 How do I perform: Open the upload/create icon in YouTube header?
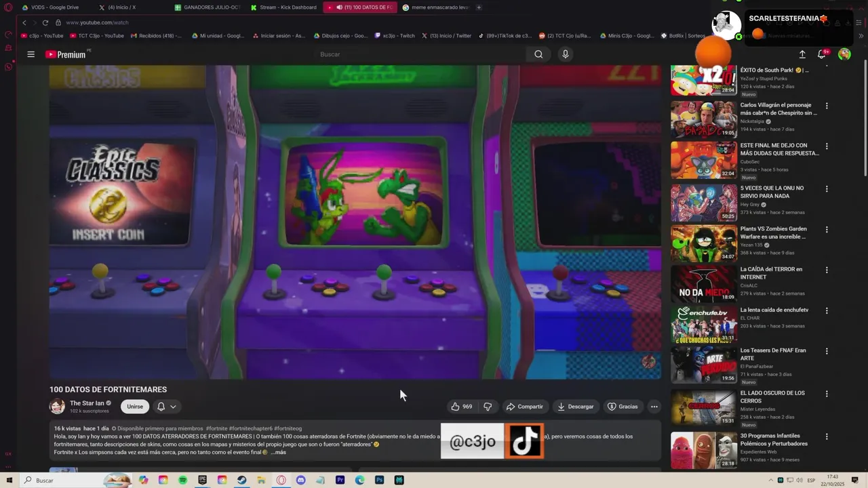802,54
